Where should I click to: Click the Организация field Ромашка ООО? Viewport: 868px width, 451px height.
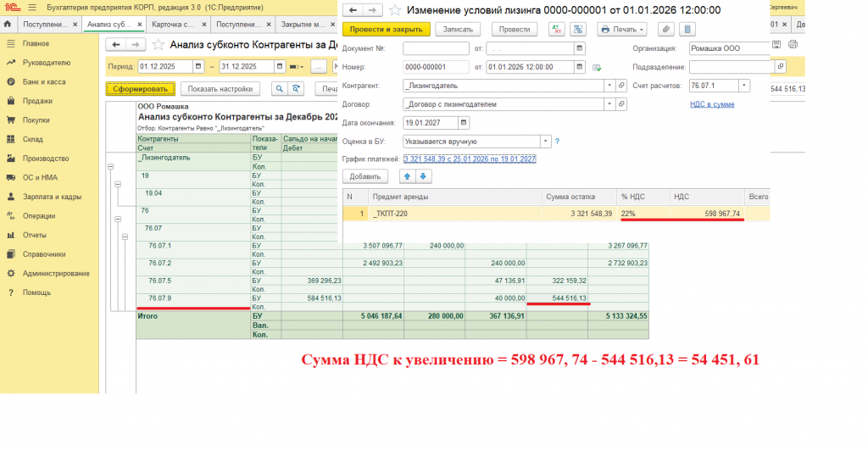(x=730, y=48)
